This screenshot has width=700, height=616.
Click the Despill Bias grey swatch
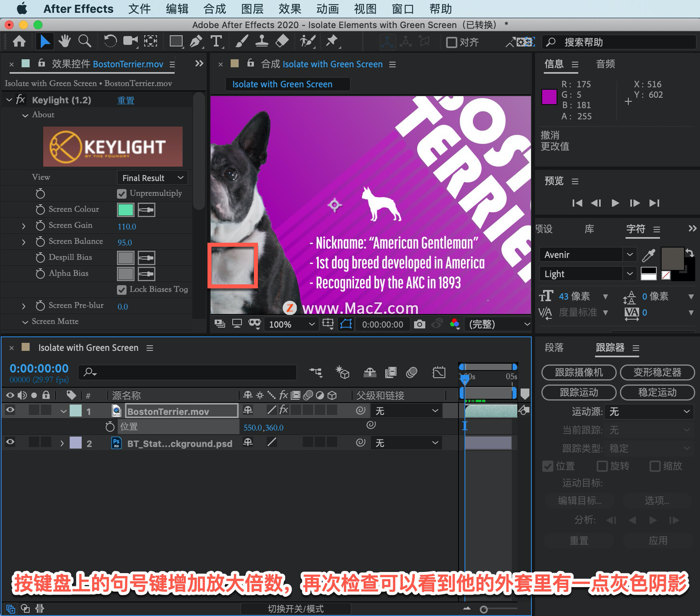pos(125,258)
